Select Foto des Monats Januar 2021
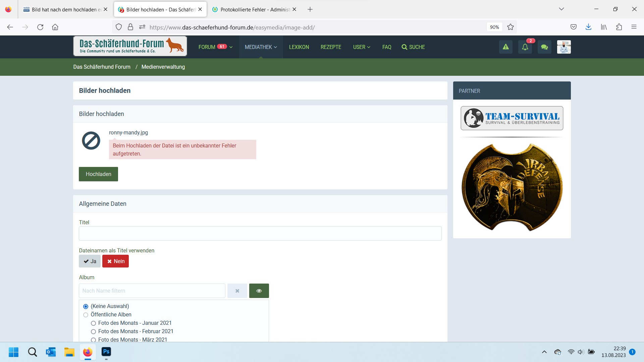Image resolution: width=644 pixels, height=362 pixels. pyautogui.click(x=94, y=323)
